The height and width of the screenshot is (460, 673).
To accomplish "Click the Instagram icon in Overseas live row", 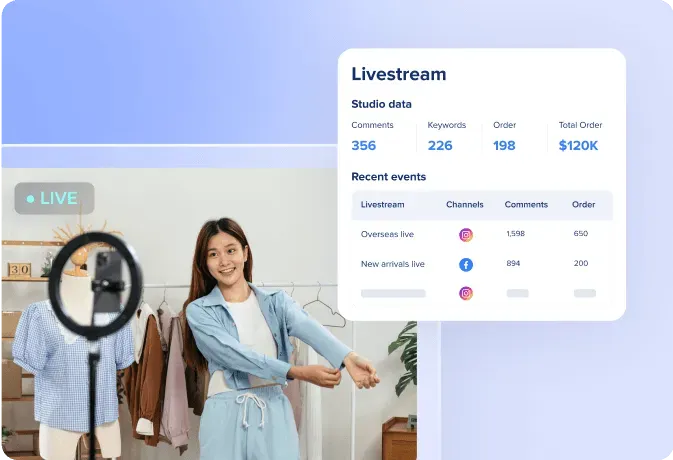I will 466,235.
